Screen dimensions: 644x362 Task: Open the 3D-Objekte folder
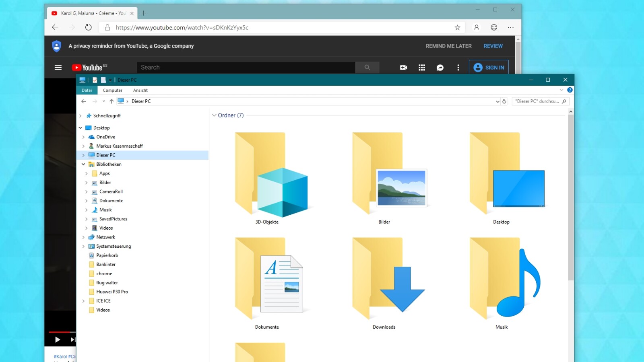271,175
